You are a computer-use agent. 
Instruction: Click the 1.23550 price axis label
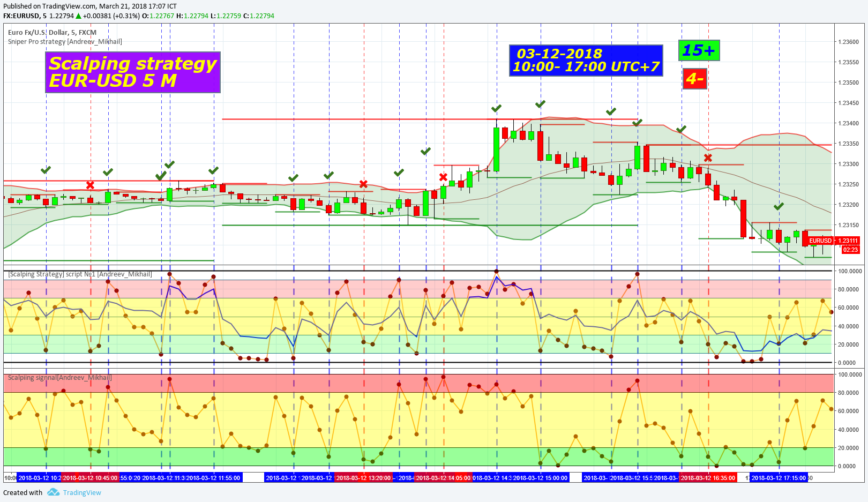click(x=848, y=62)
